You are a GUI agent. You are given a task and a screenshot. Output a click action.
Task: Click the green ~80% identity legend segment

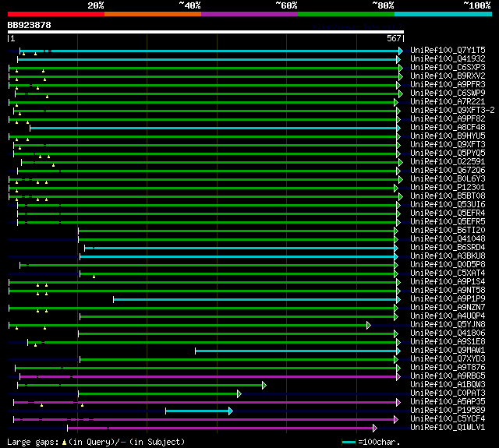pos(346,14)
